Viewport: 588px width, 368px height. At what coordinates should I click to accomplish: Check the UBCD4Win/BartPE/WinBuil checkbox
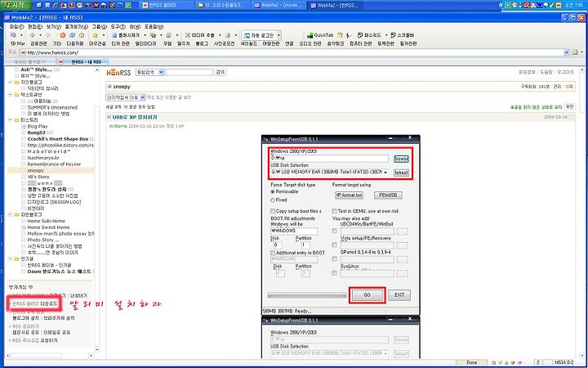pos(334,231)
